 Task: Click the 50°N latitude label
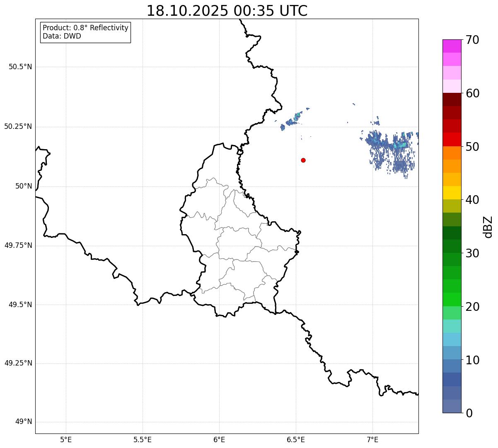24,186
